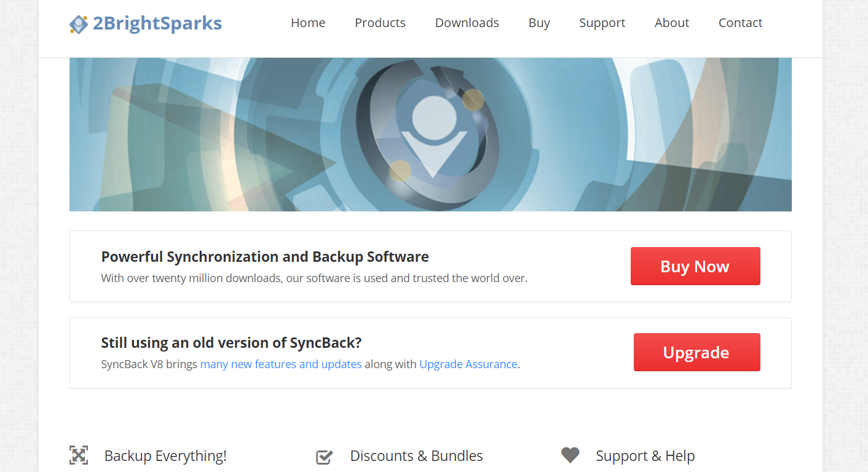Click the 'Backup Everything!' heading
Viewport: 868px width, 472px height.
(165, 456)
